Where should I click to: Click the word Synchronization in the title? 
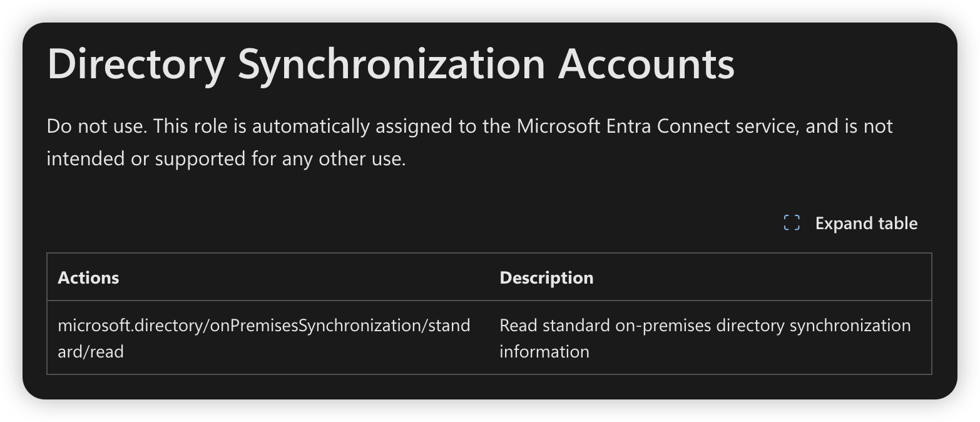coord(392,64)
